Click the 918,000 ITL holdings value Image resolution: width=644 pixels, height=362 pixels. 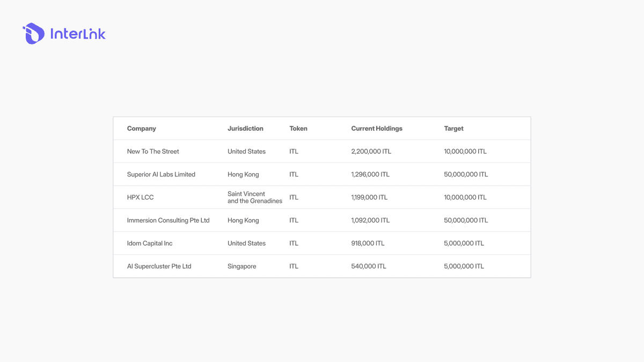pyautogui.click(x=368, y=243)
